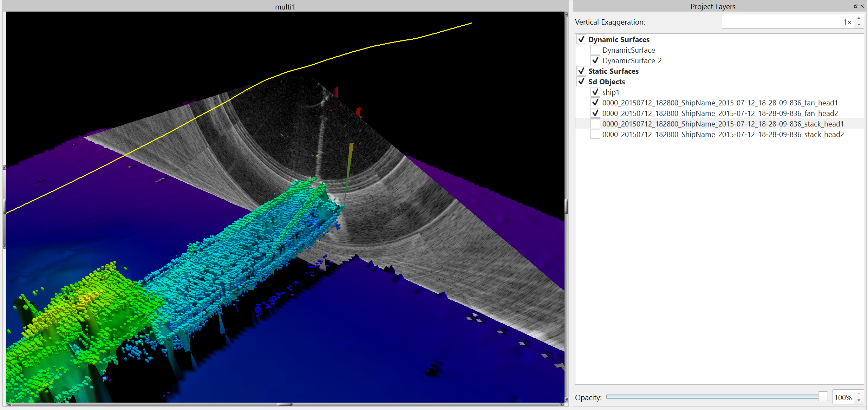Toggle the Static Surfaces group checkbox
This screenshot has height=410, width=868.
point(581,71)
